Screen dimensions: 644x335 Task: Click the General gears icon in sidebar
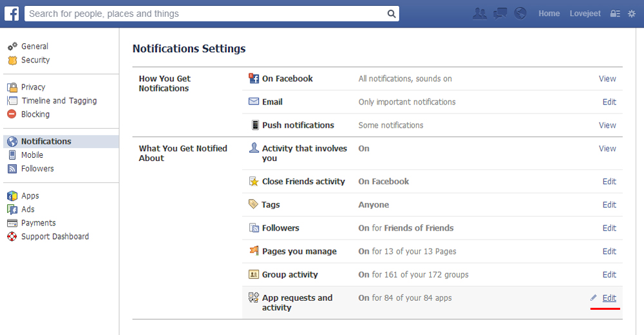(x=12, y=46)
